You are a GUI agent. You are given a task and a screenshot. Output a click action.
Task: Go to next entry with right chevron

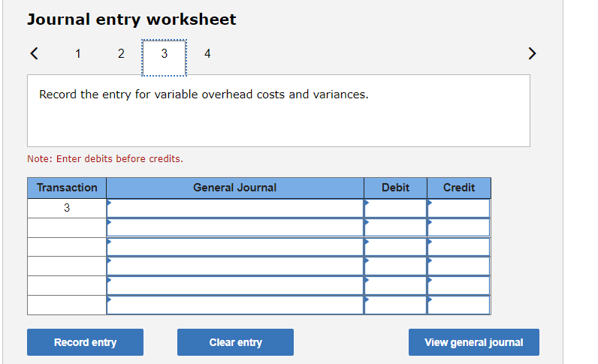click(532, 53)
